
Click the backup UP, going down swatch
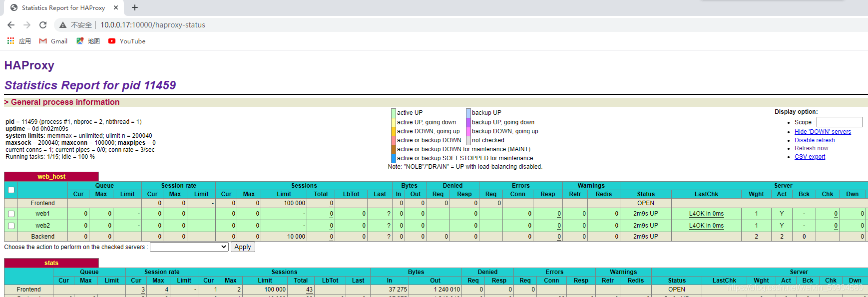[x=468, y=122]
